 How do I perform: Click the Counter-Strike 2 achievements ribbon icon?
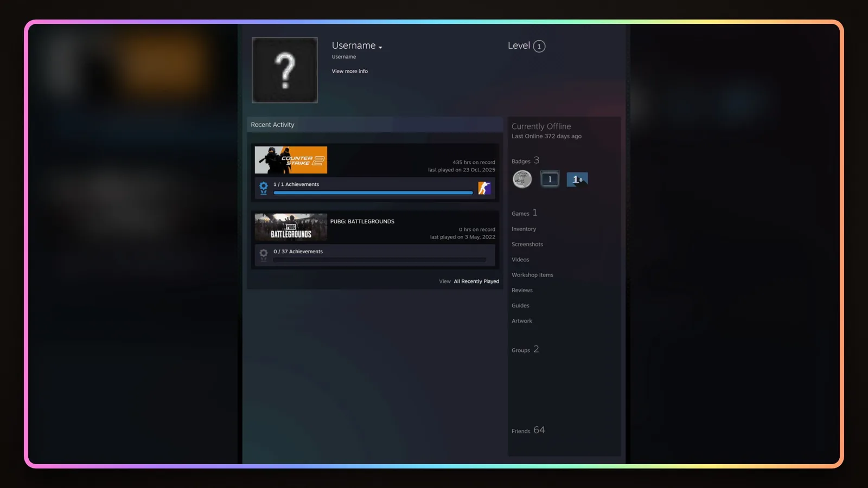[x=264, y=188]
